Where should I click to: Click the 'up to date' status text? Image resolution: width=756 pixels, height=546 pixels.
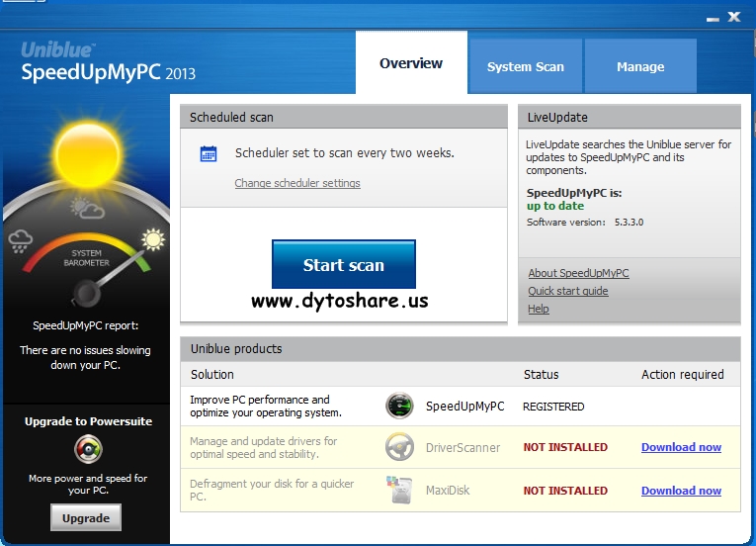pos(555,206)
